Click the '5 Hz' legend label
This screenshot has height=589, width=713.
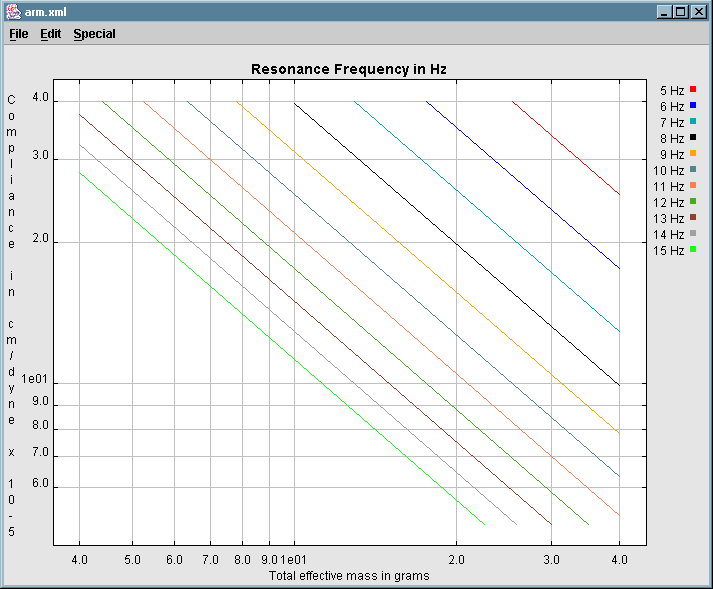pyautogui.click(x=672, y=91)
